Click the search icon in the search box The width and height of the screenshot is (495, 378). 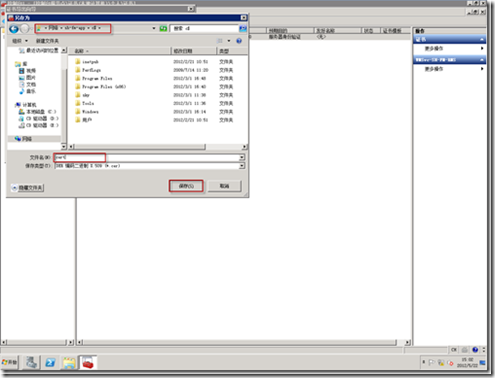click(243, 29)
